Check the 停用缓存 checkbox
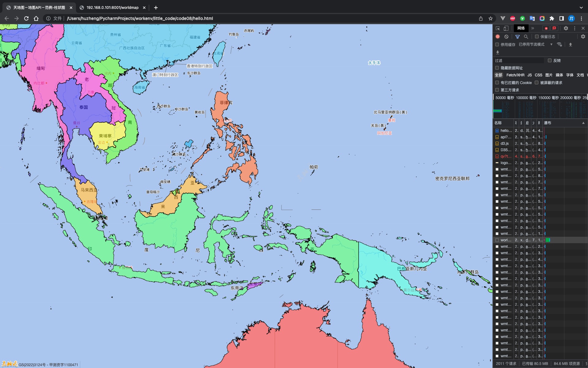Viewport: 588px width, 368px height. coord(497,44)
